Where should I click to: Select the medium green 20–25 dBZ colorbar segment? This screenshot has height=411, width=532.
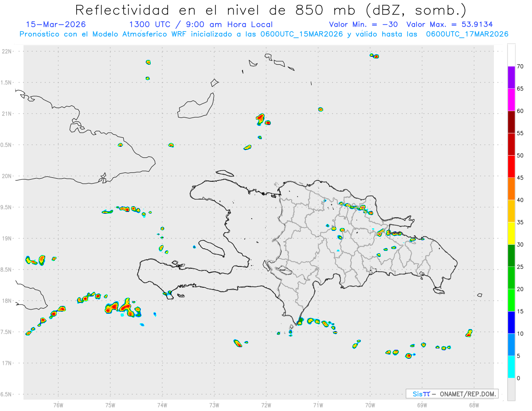click(x=511, y=278)
